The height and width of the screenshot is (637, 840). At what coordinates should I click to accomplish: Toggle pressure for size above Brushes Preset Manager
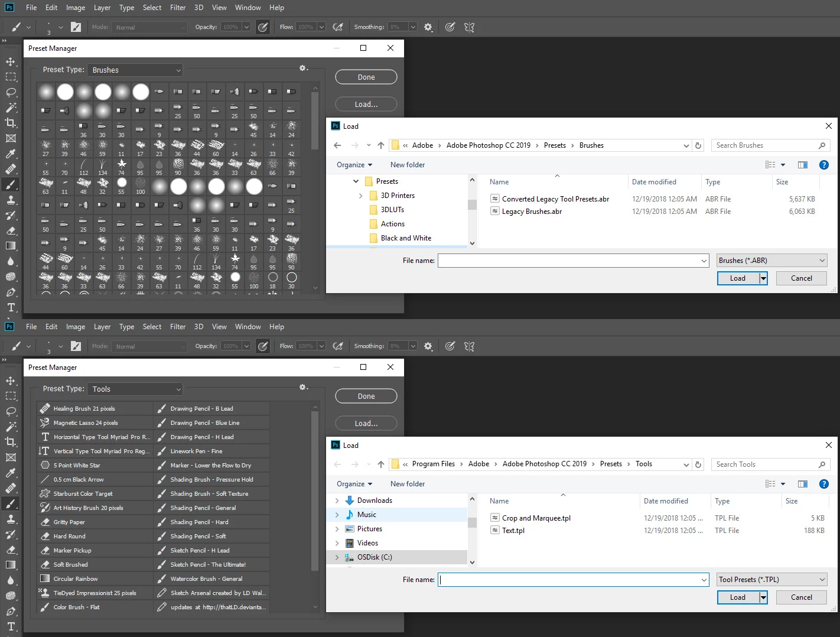(x=450, y=27)
